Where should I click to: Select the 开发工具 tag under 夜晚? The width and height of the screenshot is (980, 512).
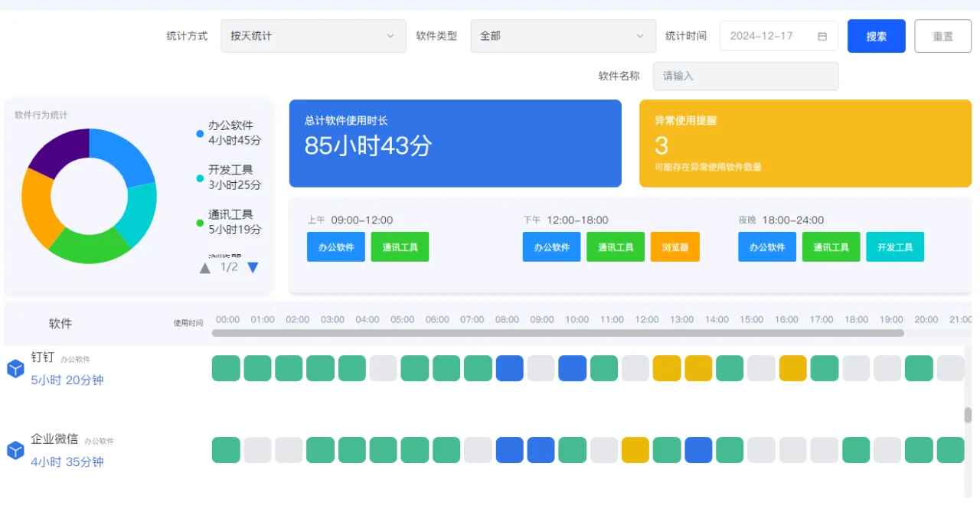pos(895,246)
